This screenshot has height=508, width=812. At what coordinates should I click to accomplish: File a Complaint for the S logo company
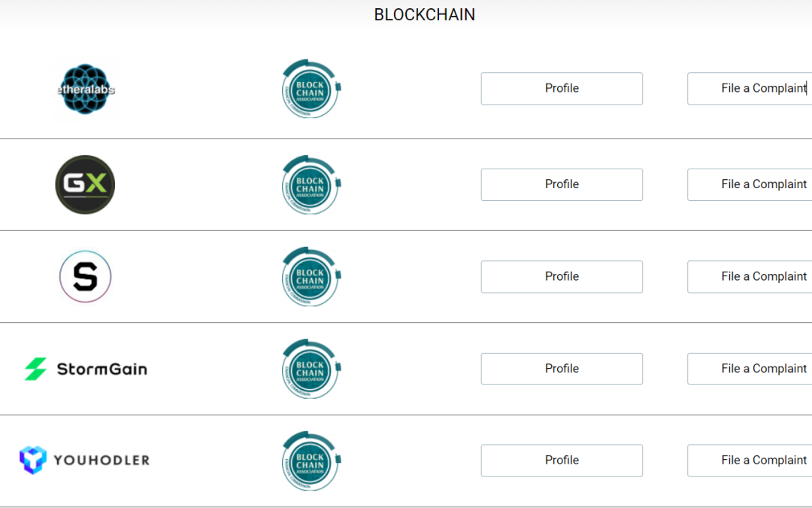750,277
